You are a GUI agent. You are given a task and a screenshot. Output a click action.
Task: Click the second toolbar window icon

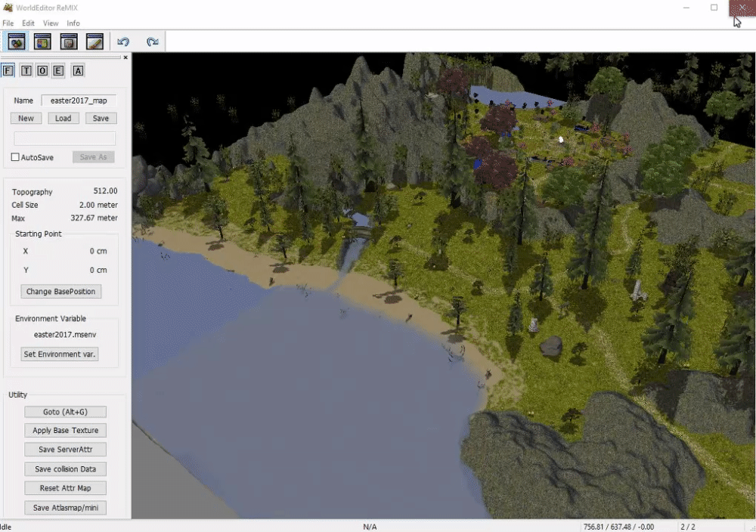tap(42, 42)
